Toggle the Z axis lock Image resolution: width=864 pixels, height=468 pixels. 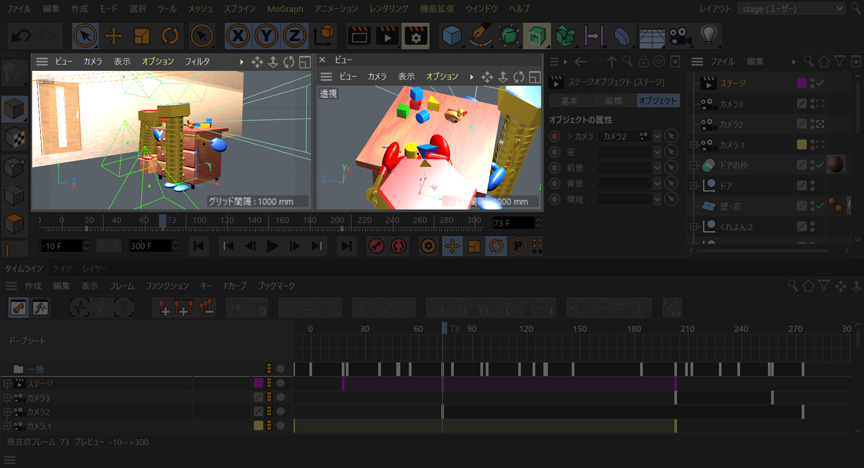click(x=294, y=36)
